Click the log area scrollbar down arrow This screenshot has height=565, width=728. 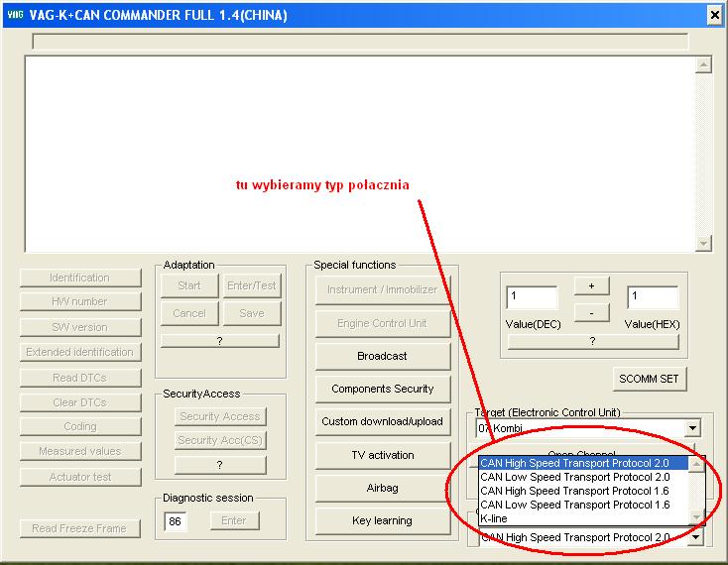tap(703, 244)
